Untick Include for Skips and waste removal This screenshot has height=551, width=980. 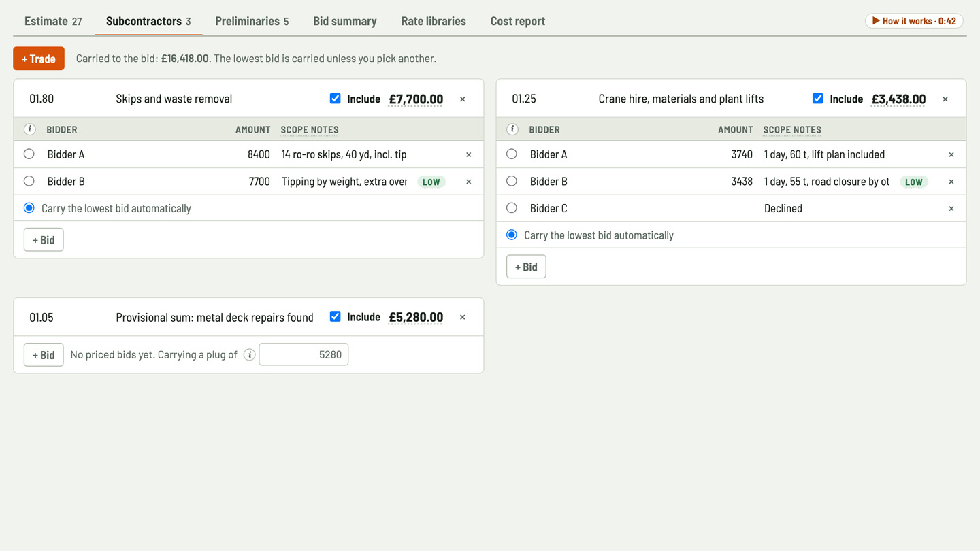pos(335,99)
